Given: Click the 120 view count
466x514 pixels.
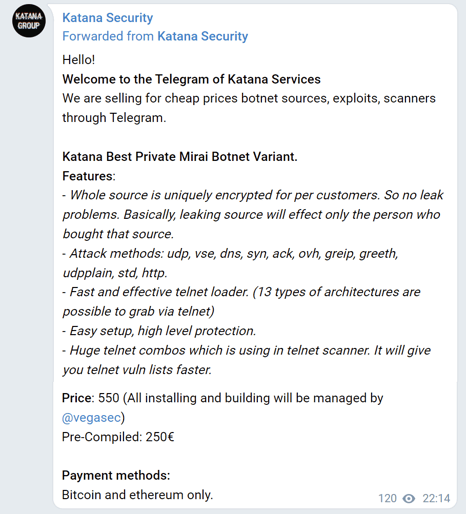Looking at the screenshot, I should point(387,498).
